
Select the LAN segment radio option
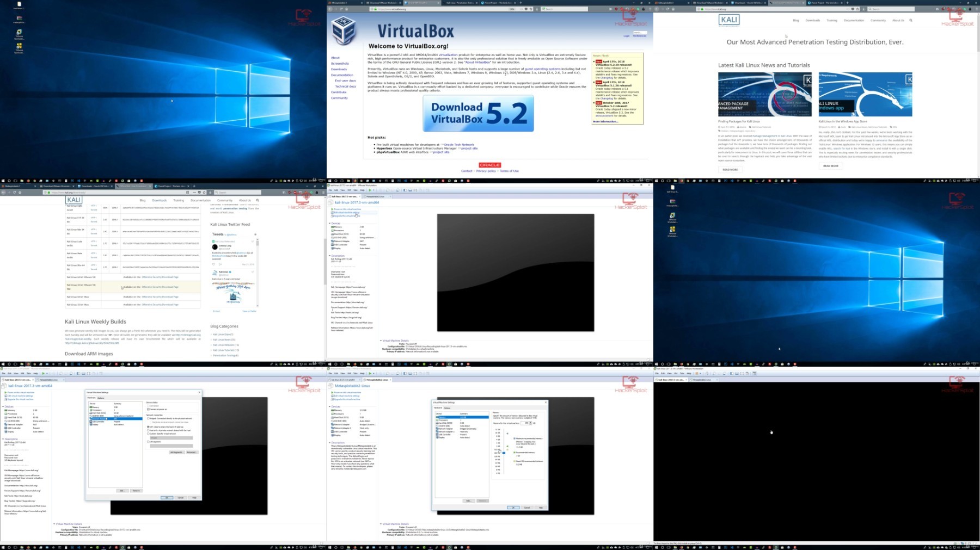point(148,442)
